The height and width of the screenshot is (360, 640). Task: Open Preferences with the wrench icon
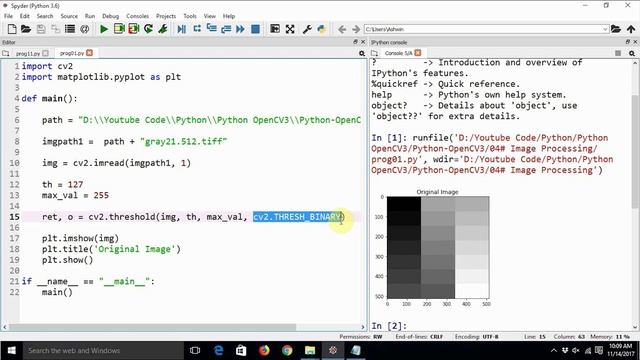click(x=307, y=29)
